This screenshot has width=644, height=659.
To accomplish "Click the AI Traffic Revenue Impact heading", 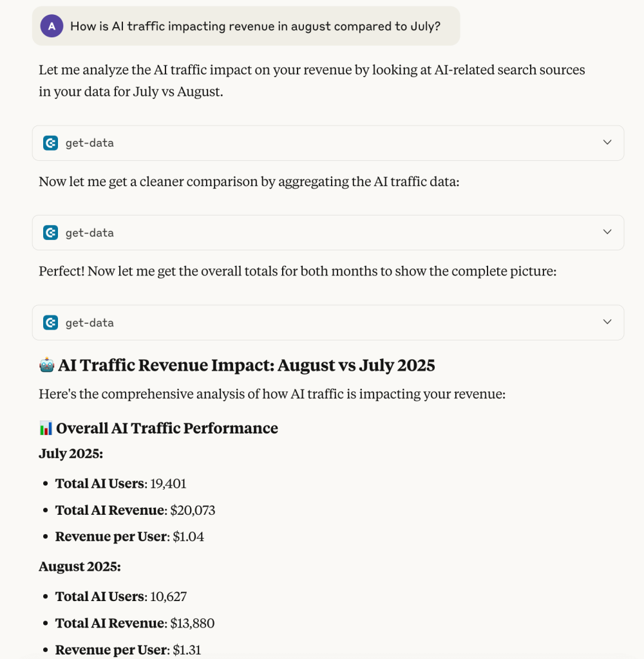I will click(x=246, y=365).
